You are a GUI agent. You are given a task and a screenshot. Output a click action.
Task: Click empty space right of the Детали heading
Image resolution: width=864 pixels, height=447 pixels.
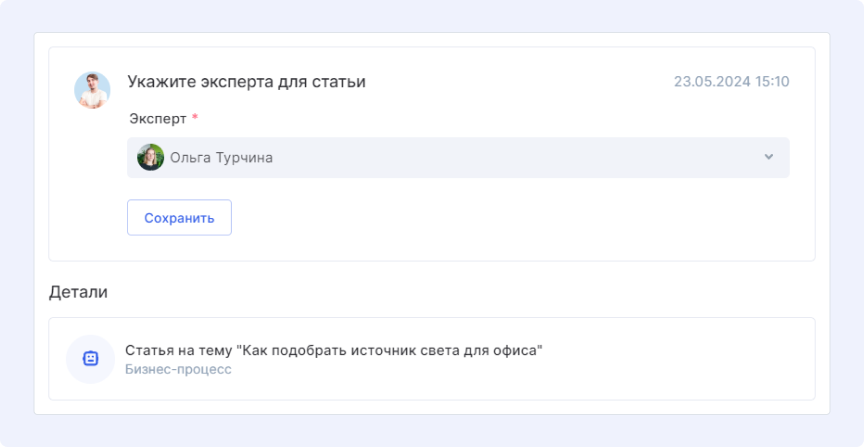click(x=450, y=292)
